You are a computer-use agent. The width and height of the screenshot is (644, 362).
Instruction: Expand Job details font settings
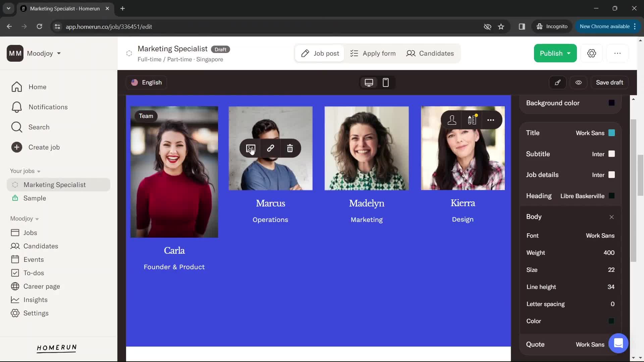click(570, 175)
